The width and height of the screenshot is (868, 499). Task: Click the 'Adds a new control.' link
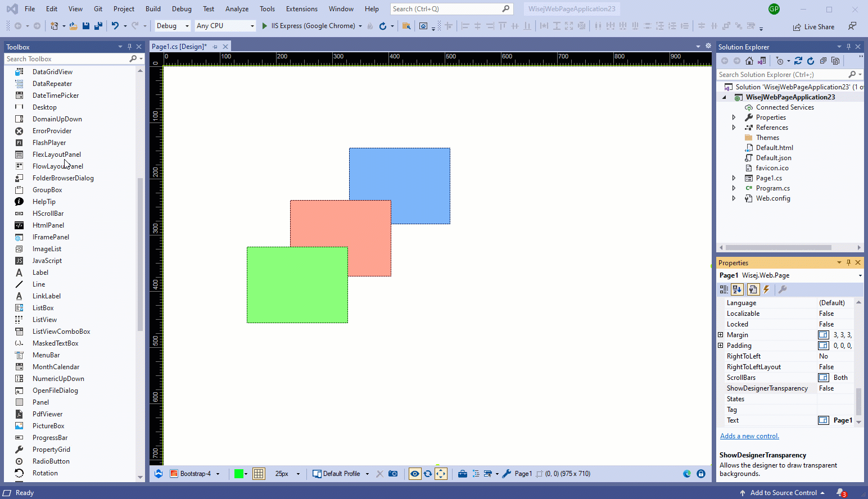(x=749, y=436)
